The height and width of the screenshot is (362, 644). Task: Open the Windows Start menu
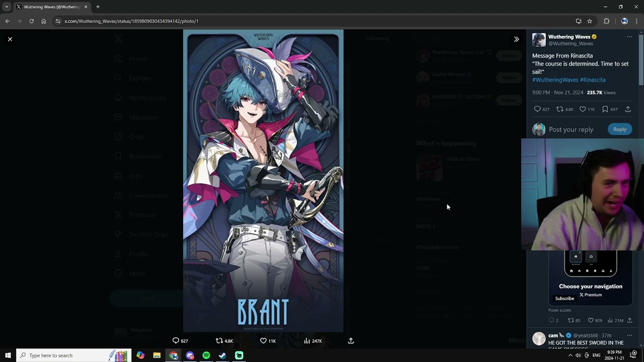8,355
